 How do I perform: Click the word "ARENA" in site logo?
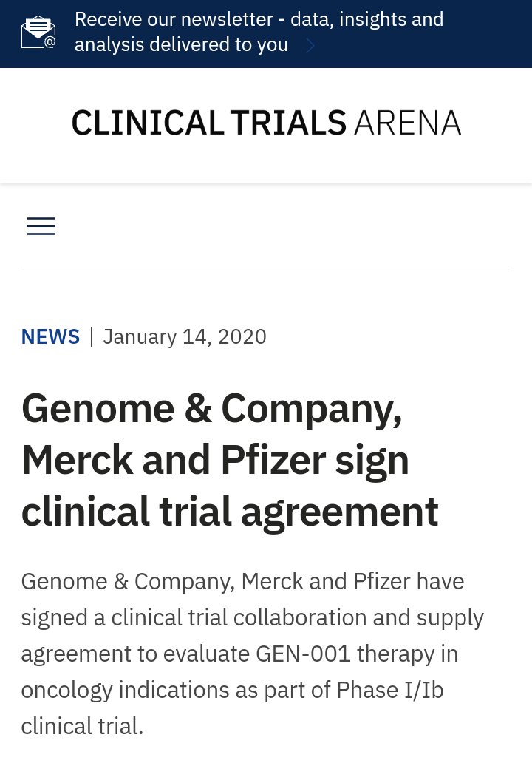407,123
